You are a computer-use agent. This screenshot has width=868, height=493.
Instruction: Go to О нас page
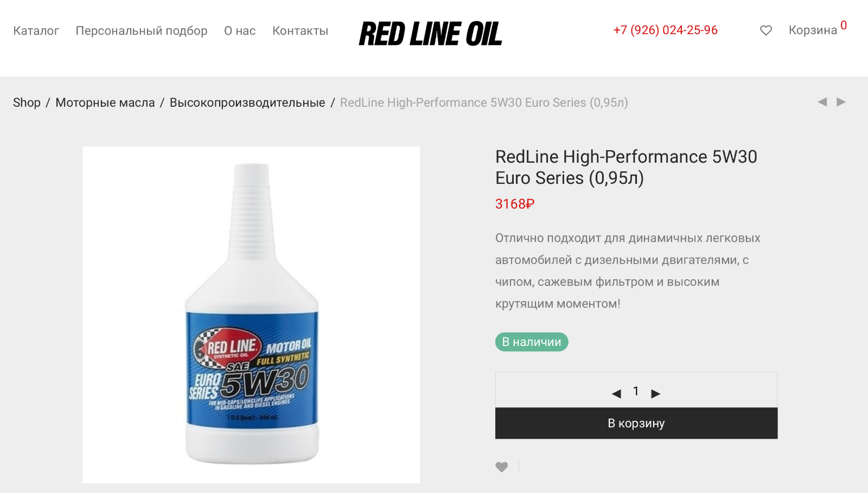240,31
